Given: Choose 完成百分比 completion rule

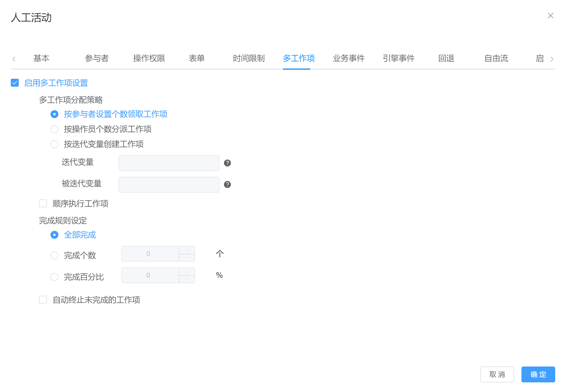Looking at the screenshot, I should click(54, 277).
